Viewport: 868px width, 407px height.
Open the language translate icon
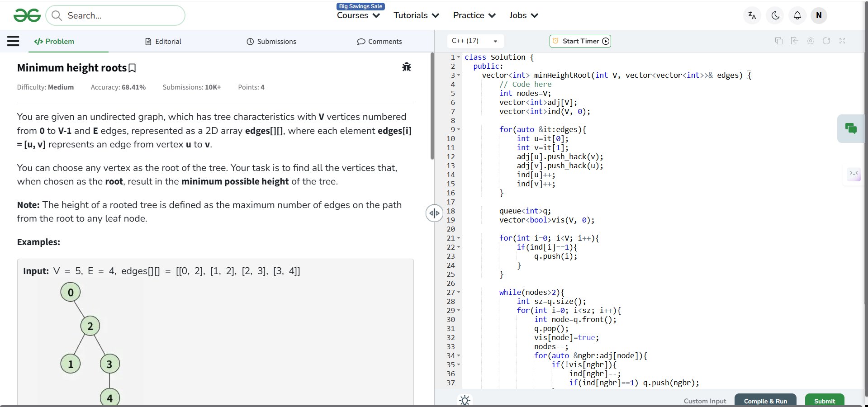[752, 15]
